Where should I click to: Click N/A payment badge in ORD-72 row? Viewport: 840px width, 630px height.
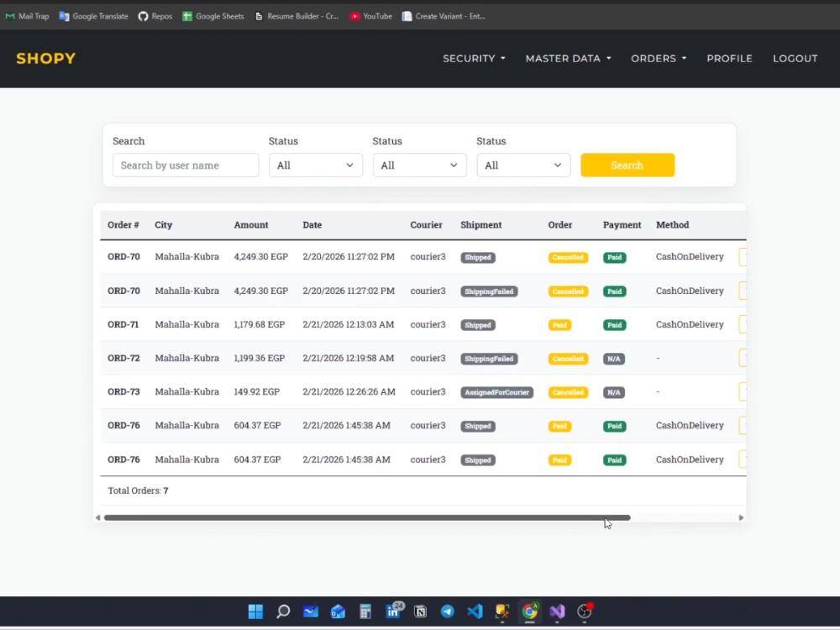click(x=614, y=359)
